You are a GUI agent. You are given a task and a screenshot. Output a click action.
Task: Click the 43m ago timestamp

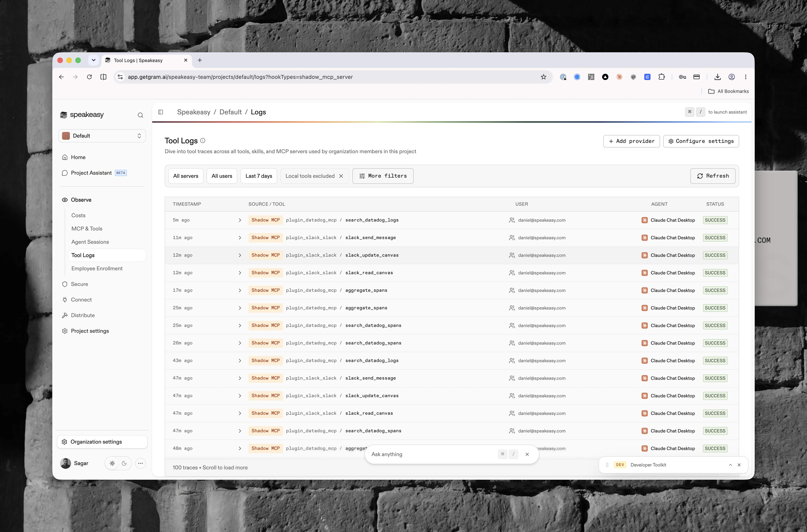click(x=182, y=361)
